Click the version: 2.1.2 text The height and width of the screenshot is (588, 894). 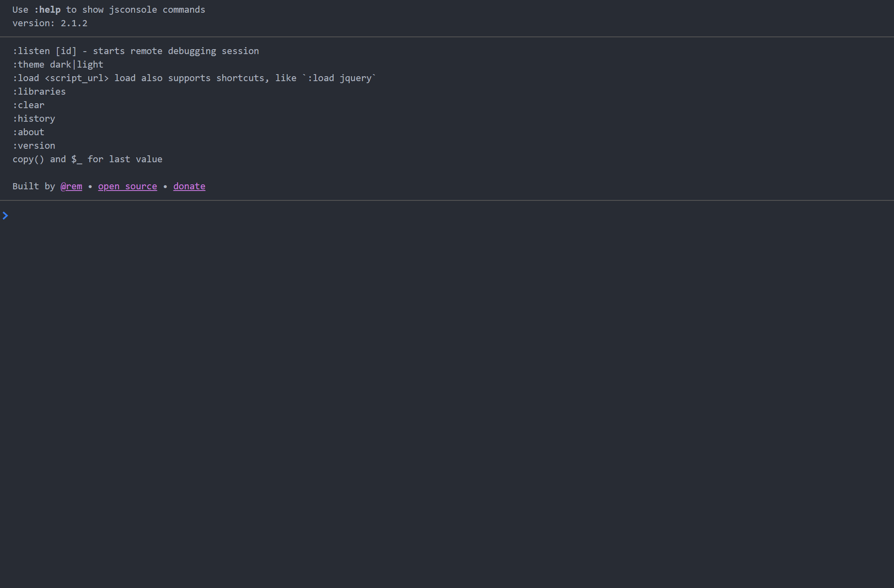click(x=50, y=23)
